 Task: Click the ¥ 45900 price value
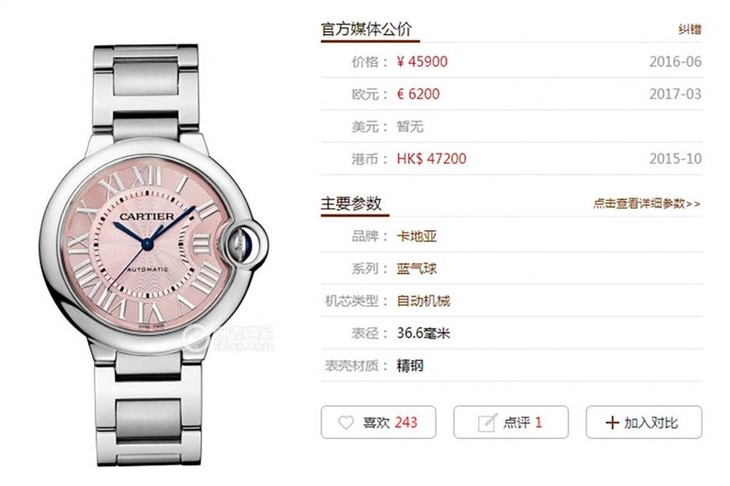pyautogui.click(x=422, y=61)
